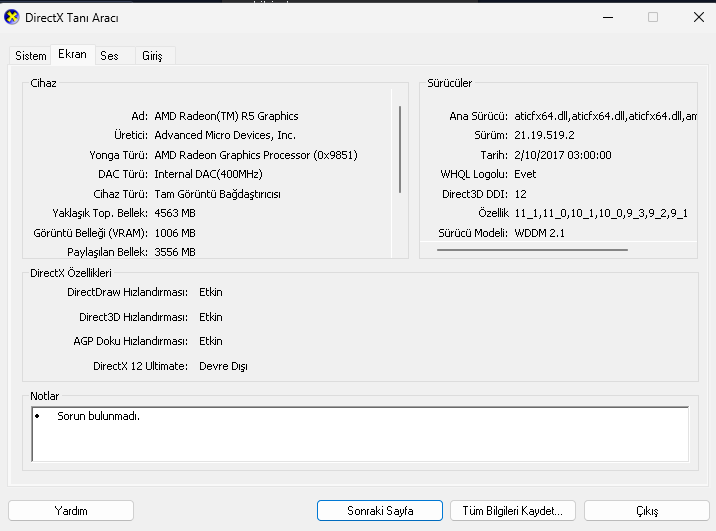
Task: Click the feature levels '11_1,11_0,10_1' value
Action: click(601, 213)
